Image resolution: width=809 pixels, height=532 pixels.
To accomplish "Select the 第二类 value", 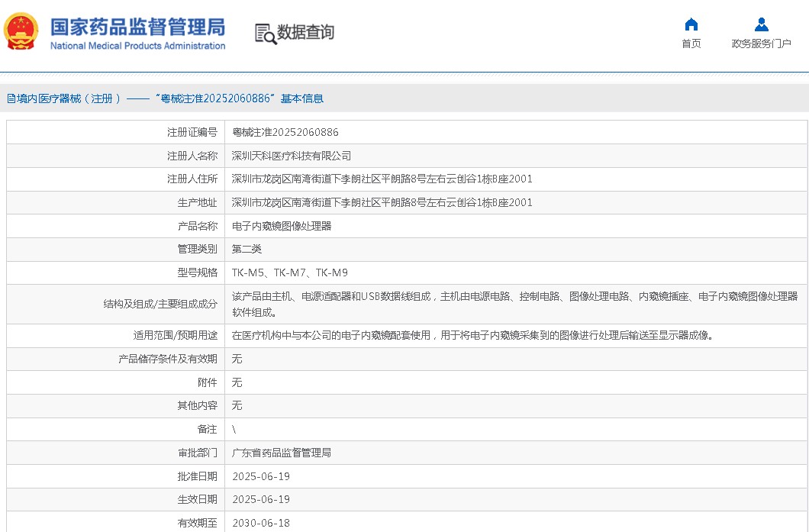I will (x=247, y=250).
